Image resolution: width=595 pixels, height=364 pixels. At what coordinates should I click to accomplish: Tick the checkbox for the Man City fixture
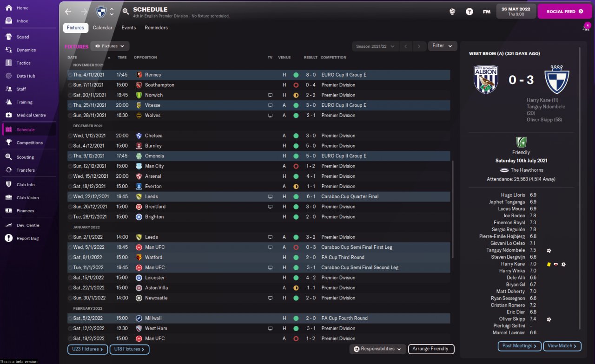70,166
